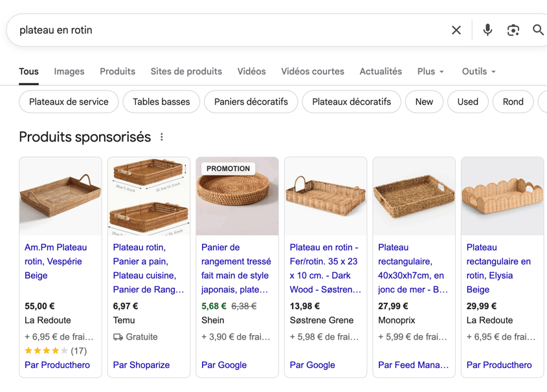Select the Rond shape filter
547x392 pixels.
point(513,102)
